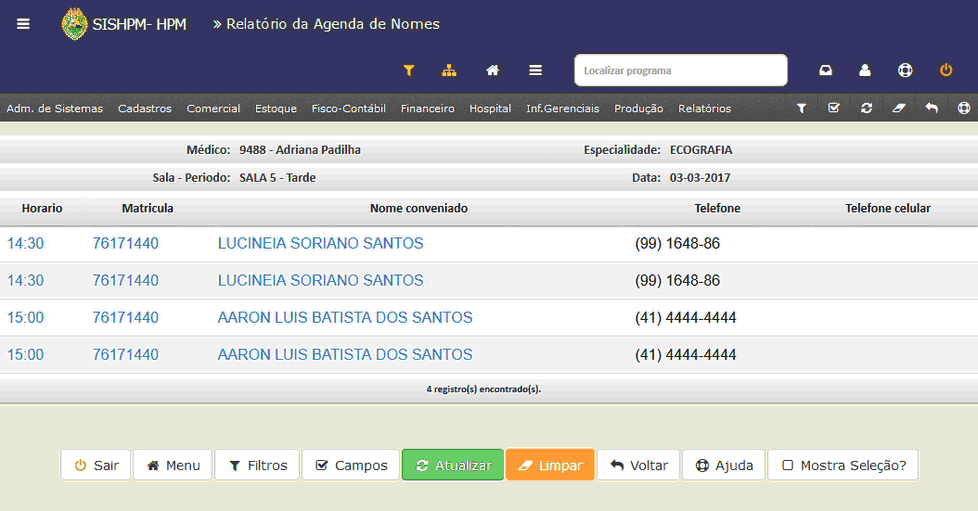Screen dimensions: 978x511
Task: Sort by the Telefone celular column header
Action: coord(888,208)
